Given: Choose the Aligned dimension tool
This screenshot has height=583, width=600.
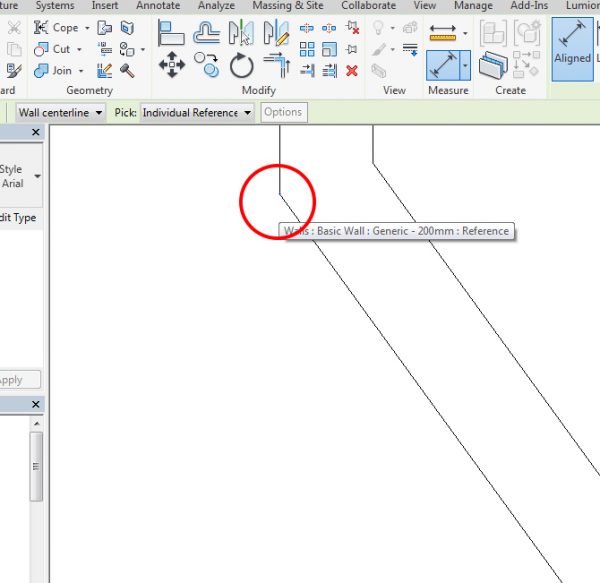Looking at the screenshot, I should pos(573,44).
